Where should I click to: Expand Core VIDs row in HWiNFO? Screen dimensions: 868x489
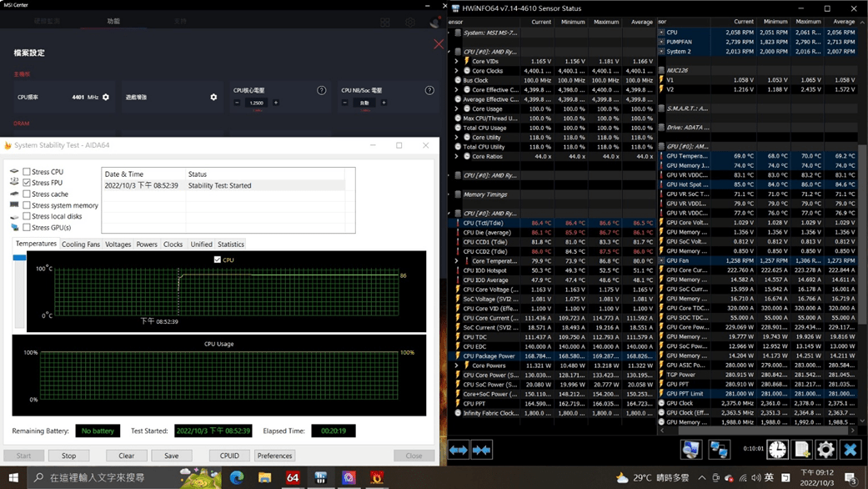(457, 62)
